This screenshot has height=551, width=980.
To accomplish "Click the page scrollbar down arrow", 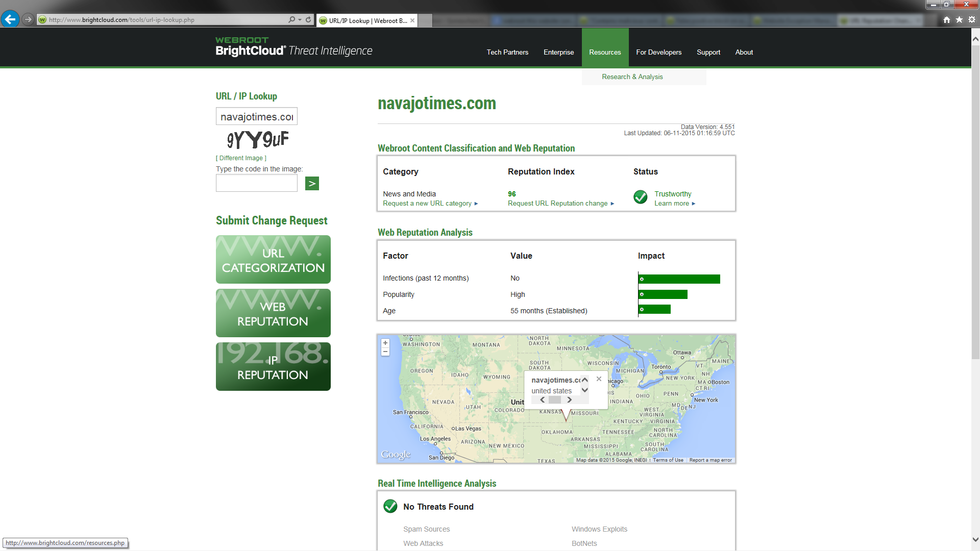I will tap(975, 539).
